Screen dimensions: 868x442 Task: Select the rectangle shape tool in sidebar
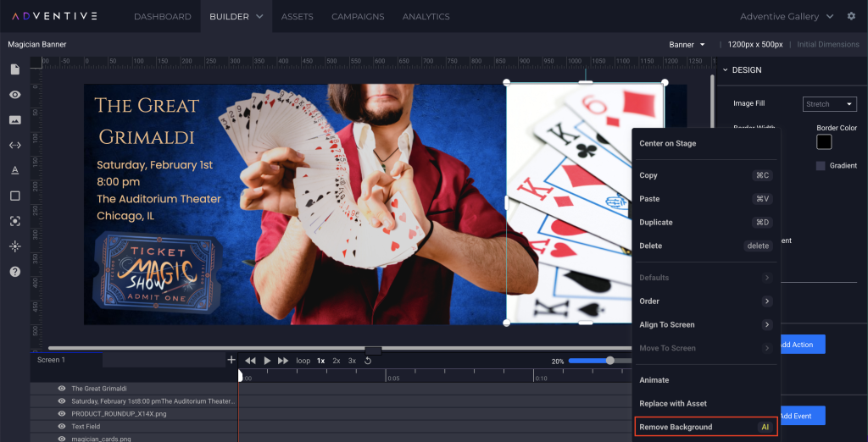coord(14,196)
